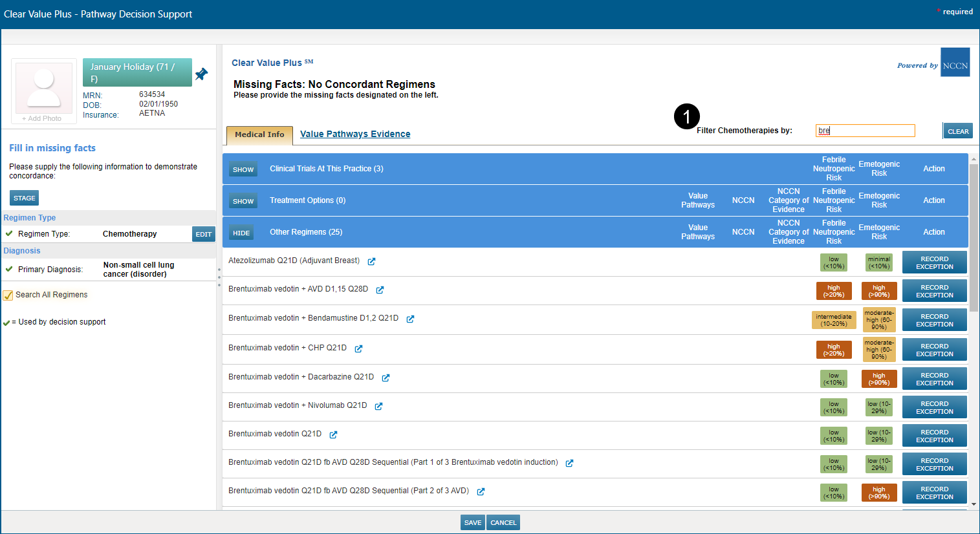
Task: Clear the chemotherapy filter
Action: coord(957,131)
